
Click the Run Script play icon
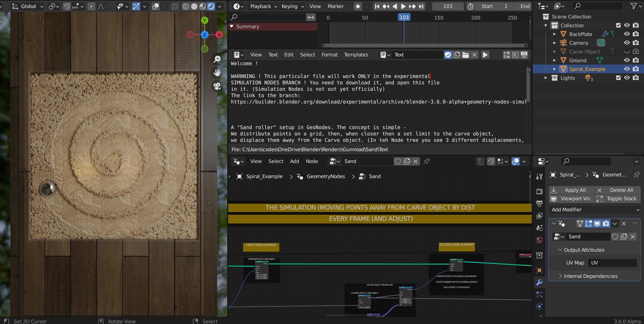click(x=485, y=55)
